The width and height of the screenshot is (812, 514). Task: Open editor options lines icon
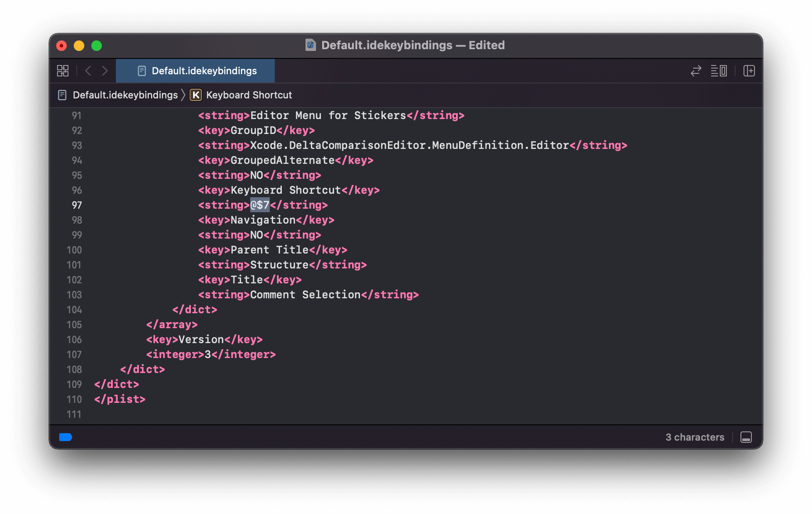pos(719,71)
